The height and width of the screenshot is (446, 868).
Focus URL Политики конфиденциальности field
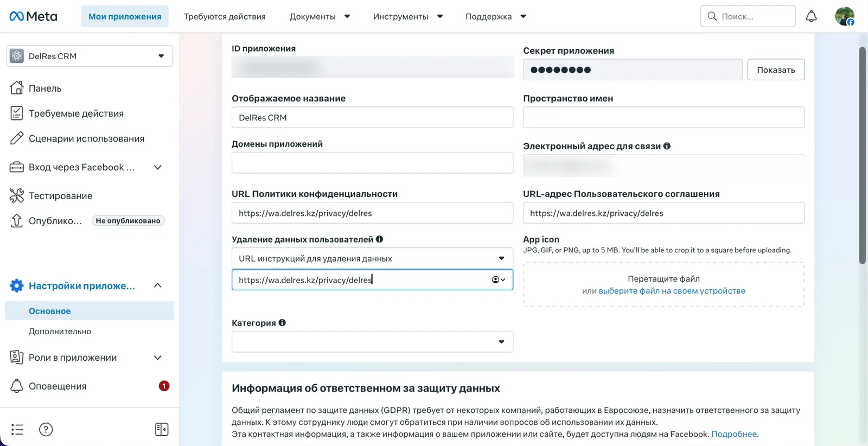click(372, 213)
